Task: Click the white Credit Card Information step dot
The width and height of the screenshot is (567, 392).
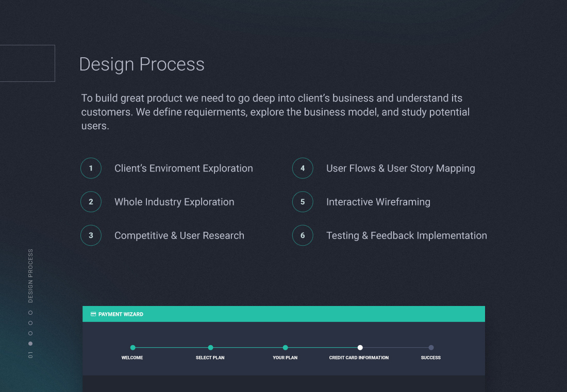Action: click(x=360, y=348)
